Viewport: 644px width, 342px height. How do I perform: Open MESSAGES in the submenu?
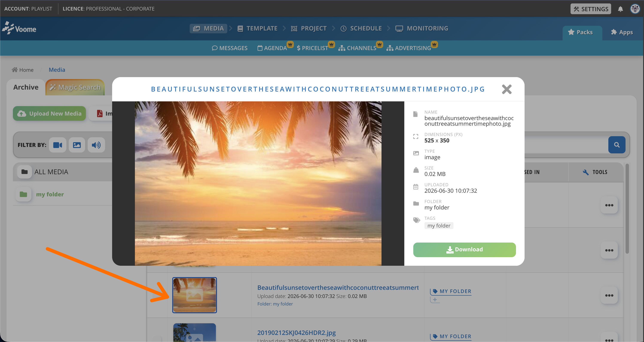(229, 48)
